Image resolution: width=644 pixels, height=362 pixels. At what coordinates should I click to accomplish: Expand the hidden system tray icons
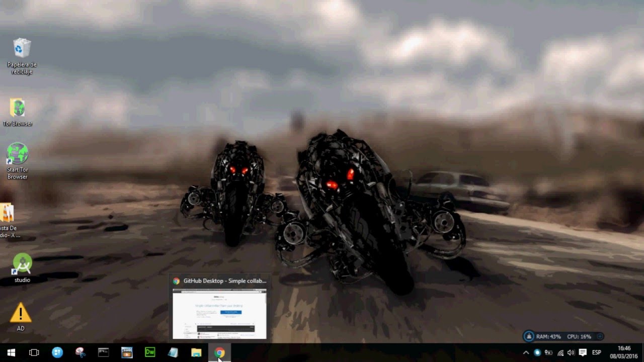coord(526,352)
